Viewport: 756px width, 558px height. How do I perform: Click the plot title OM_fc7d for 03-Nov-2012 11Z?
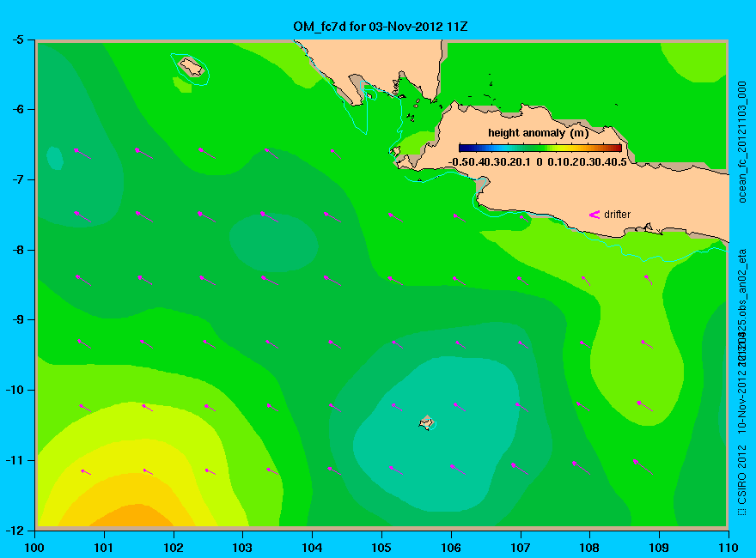click(x=381, y=27)
